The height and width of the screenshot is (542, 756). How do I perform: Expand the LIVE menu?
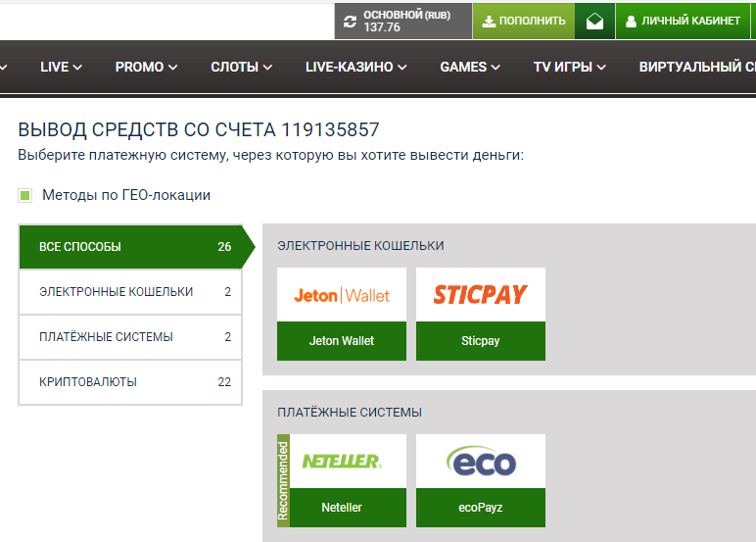tap(61, 67)
